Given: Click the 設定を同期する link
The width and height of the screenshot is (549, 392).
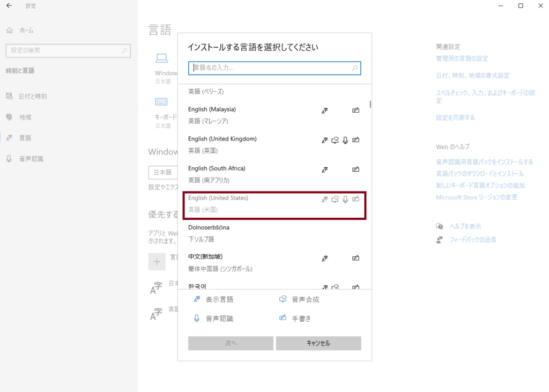Looking at the screenshot, I should coord(455,117).
